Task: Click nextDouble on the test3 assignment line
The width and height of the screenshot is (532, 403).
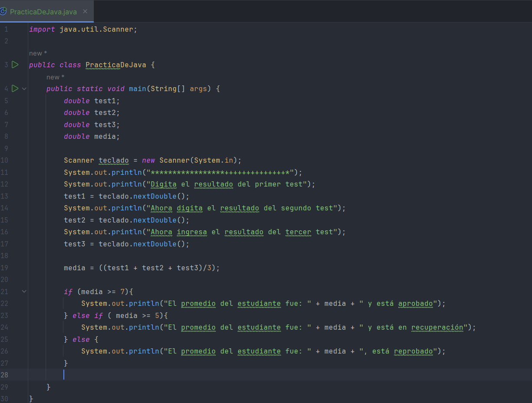Action: point(155,244)
